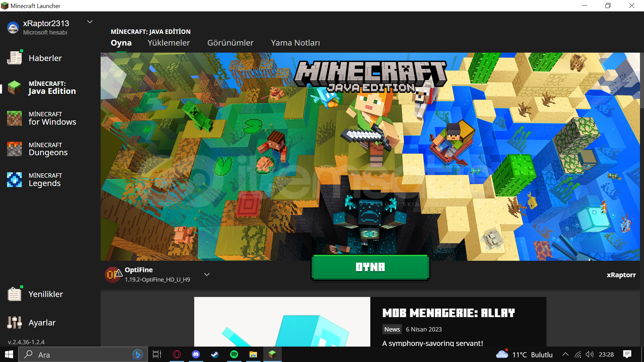
Task: Switch to the Yüklemeler tab
Action: (169, 43)
